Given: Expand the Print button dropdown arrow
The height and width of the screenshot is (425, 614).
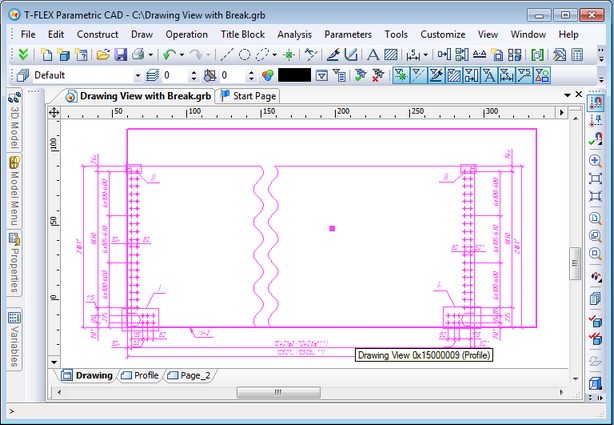Looking at the screenshot, I should point(150,54).
